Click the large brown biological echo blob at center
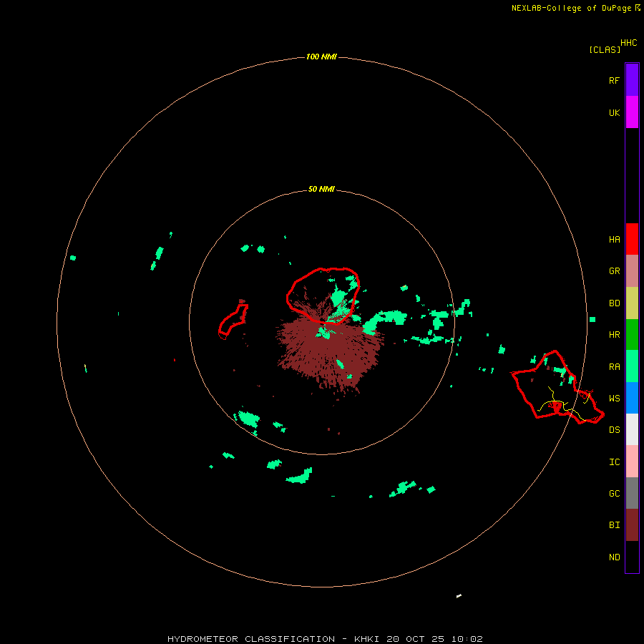Screen dimensions: 644x644 tap(331, 353)
